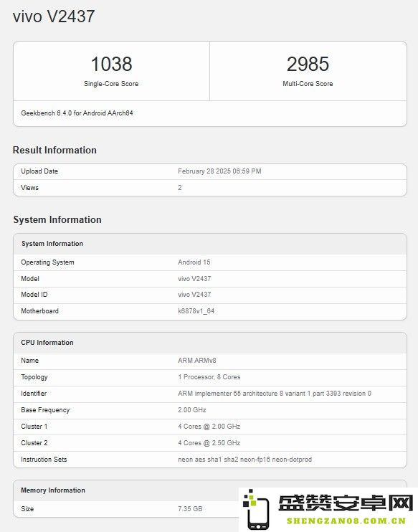
Task: Click the Upload Date label
Action: click(x=39, y=171)
